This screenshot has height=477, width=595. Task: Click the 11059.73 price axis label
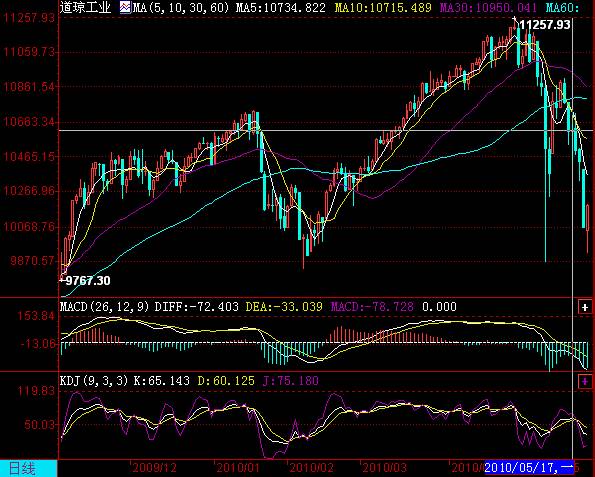(29, 51)
